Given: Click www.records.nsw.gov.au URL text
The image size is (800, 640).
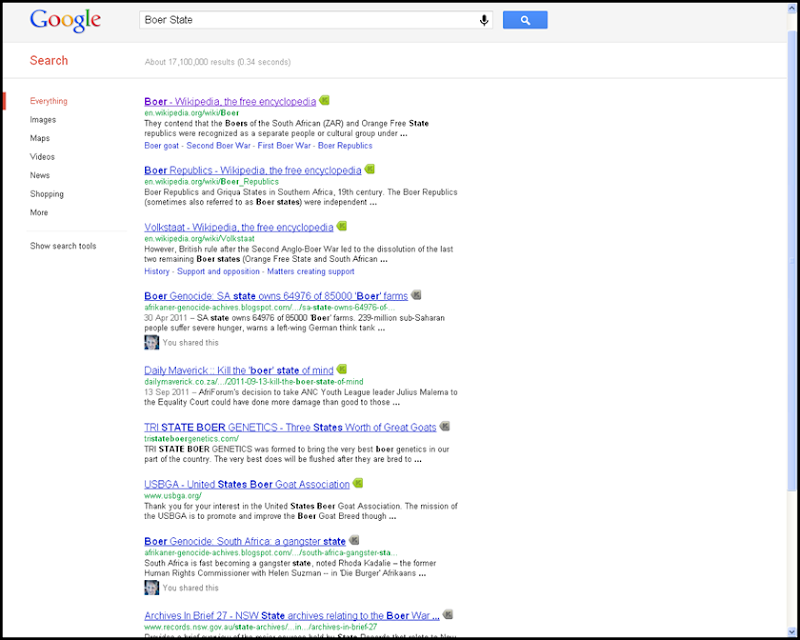Looking at the screenshot, I should click(261, 627).
